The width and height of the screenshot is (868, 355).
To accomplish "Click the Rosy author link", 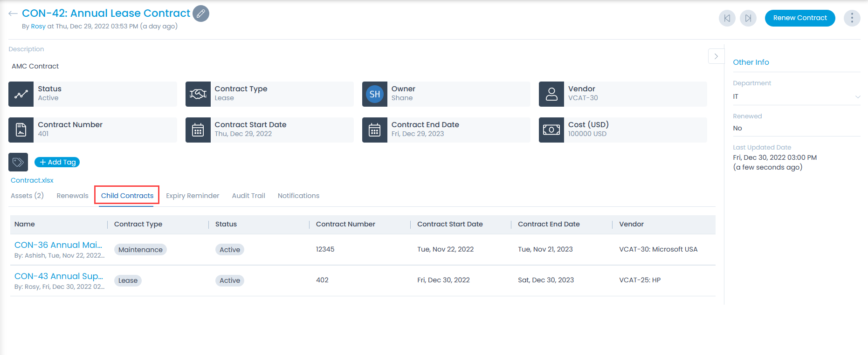I will point(38,27).
